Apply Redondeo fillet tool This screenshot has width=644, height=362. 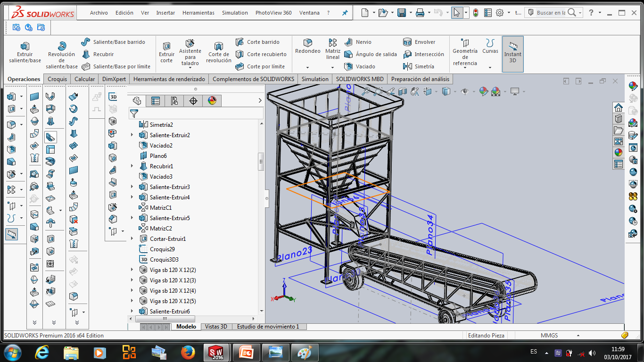coord(308,46)
